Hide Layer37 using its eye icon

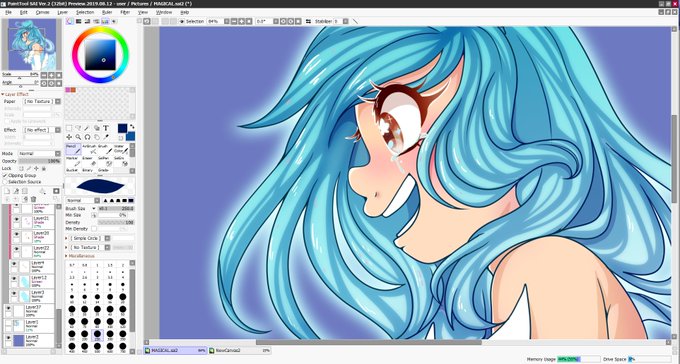[8, 308]
